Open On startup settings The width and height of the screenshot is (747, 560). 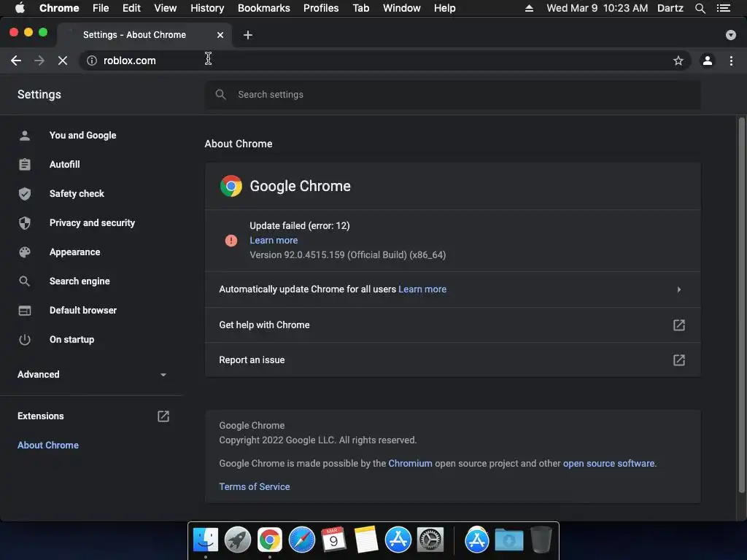pos(72,340)
